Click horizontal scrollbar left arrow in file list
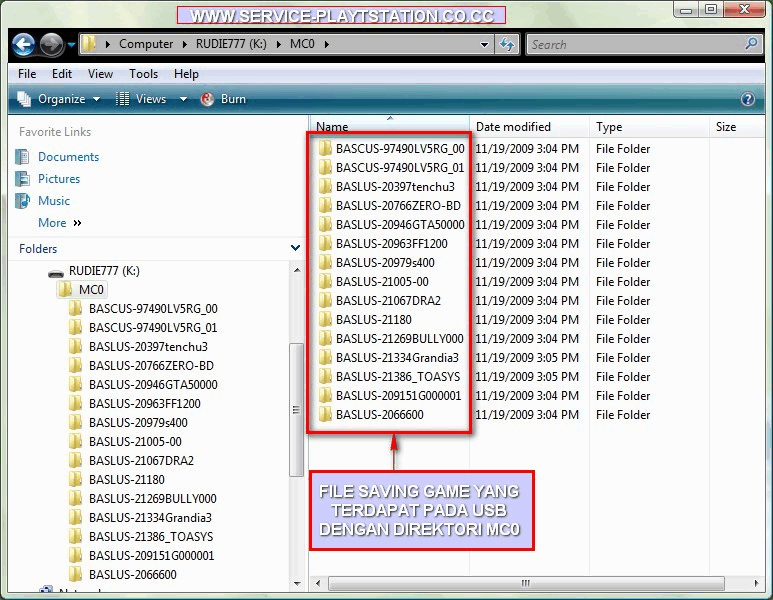This screenshot has width=773, height=600. [318, 583]
